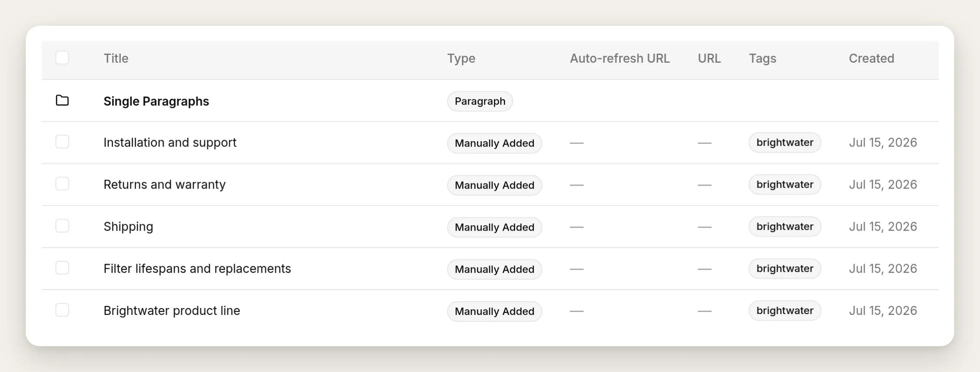The image size is (980, 372).
Task: Click URL column dash in Shipping row
Action: tap(704, 227)
